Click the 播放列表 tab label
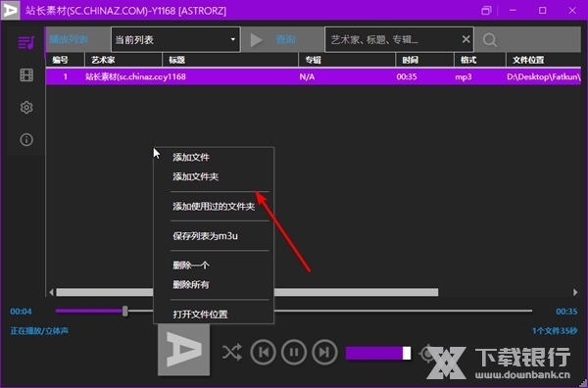The height and width of the screenshot is (388, 588). 69,39
